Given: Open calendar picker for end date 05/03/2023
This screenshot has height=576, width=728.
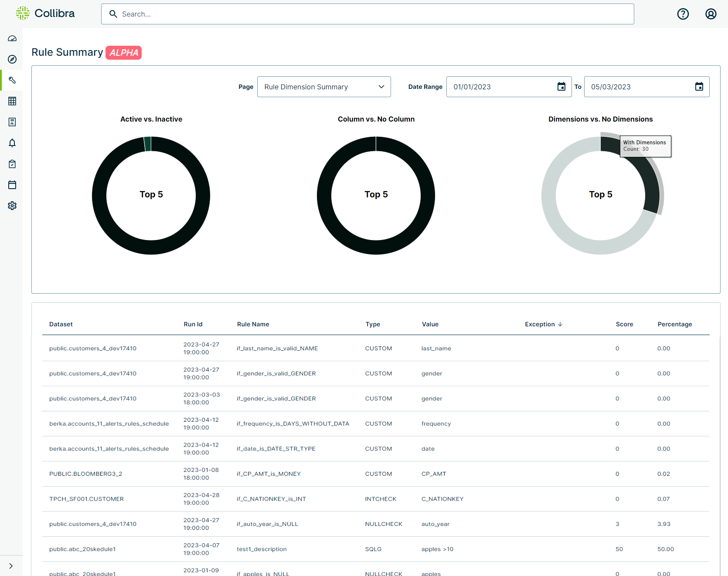Looking at the screenshot, I should coord(699,87).
